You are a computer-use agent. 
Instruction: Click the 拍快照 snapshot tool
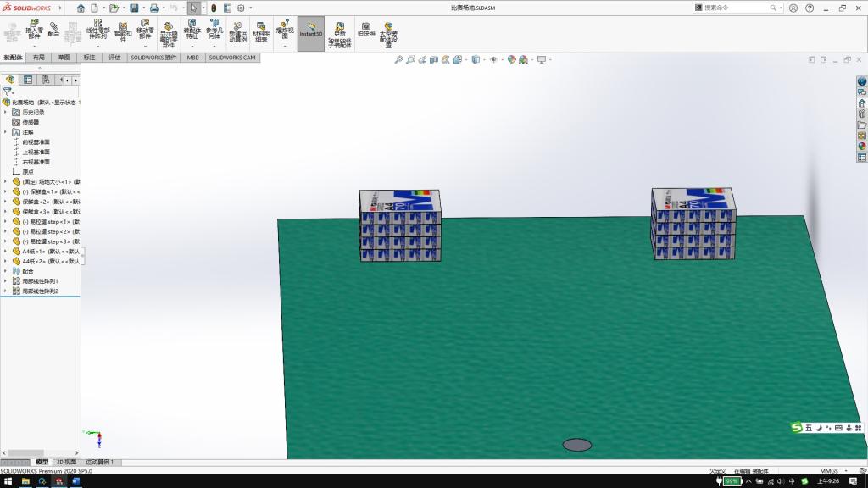coord(366,30)
